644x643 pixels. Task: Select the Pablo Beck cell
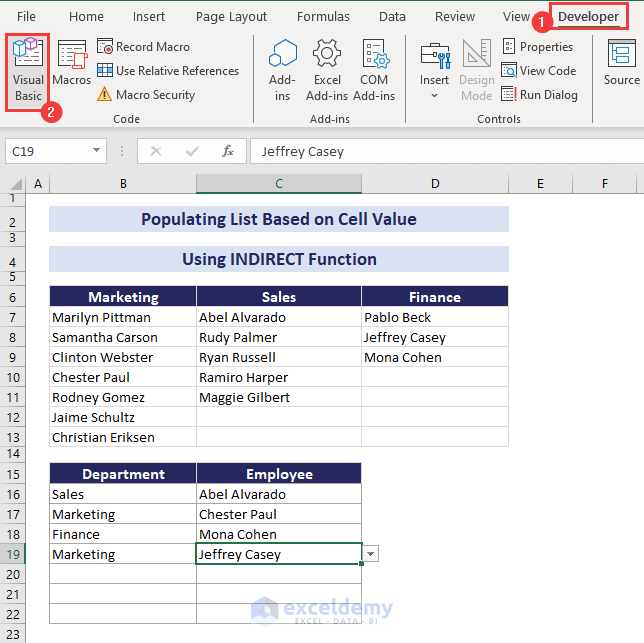tap(435, 317)
